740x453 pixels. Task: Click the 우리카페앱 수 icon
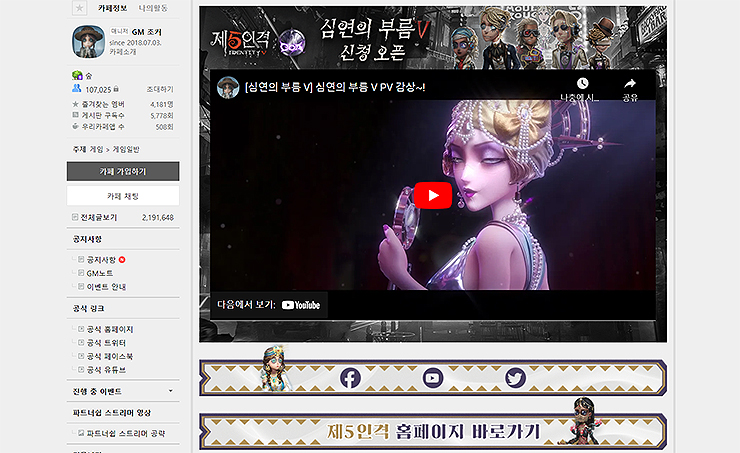point(75,126)
